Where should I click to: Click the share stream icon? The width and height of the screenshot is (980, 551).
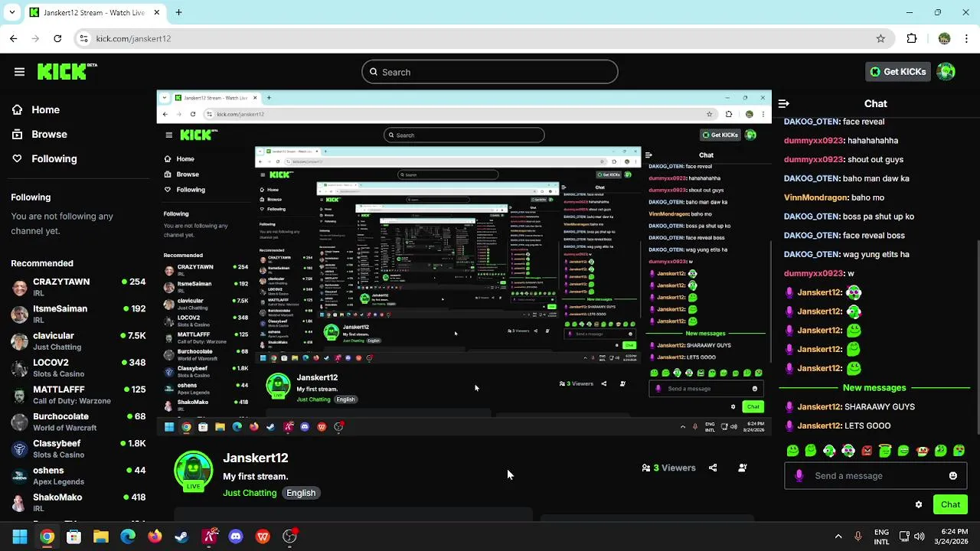click(713, 468)
